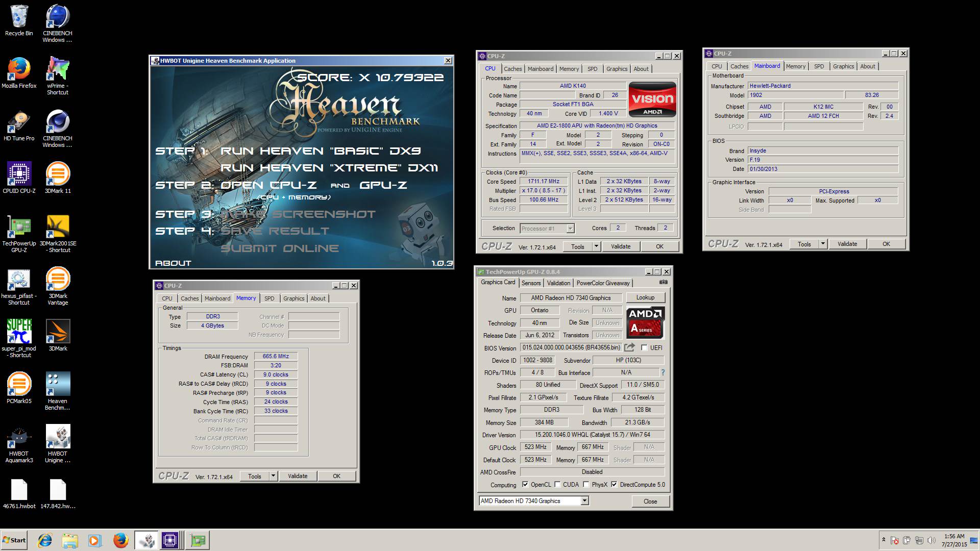Open PowerColor Giveaway tab in GPU-Z
Viewport: 980px width, 551px height.
click(x=603, y=283)
